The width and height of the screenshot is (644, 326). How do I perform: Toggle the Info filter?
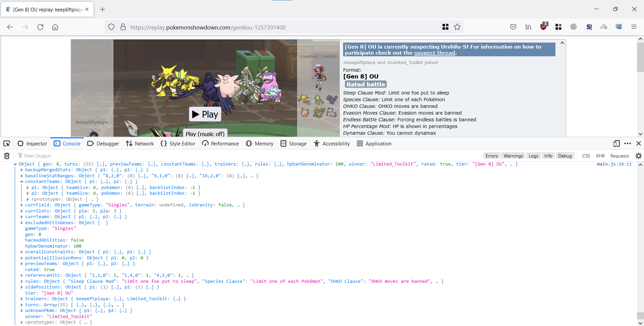click(x=548, y=156)
